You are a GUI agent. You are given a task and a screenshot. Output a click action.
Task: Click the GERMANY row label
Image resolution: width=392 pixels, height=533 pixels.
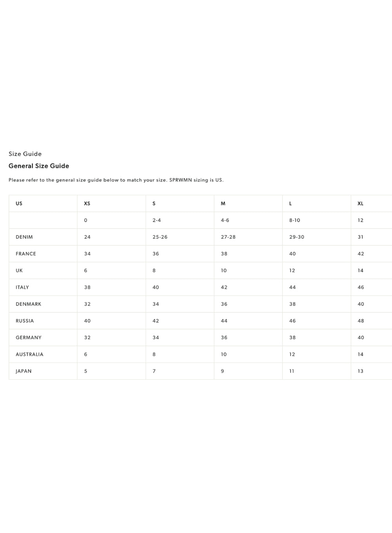[29, 338]
